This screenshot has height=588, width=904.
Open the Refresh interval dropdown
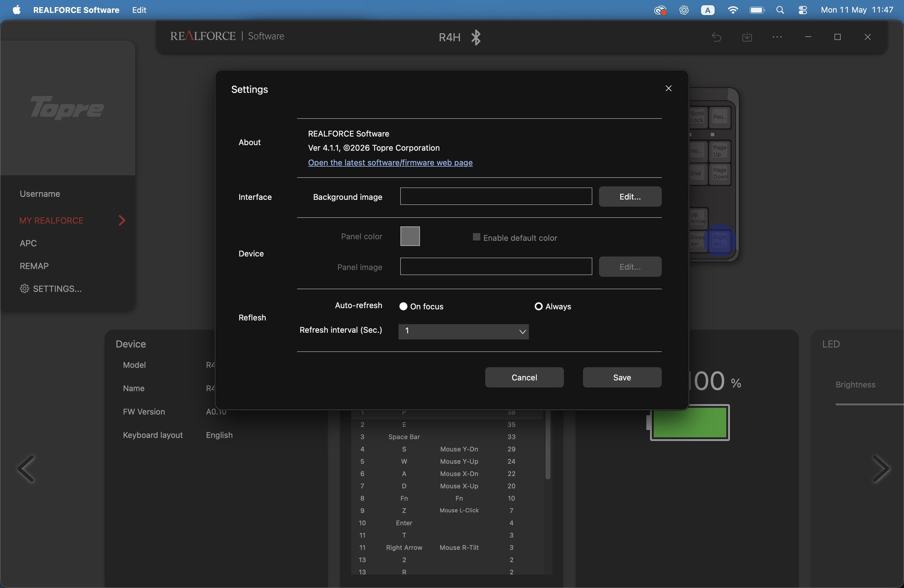pyautogui.click(x=463, y=331)
